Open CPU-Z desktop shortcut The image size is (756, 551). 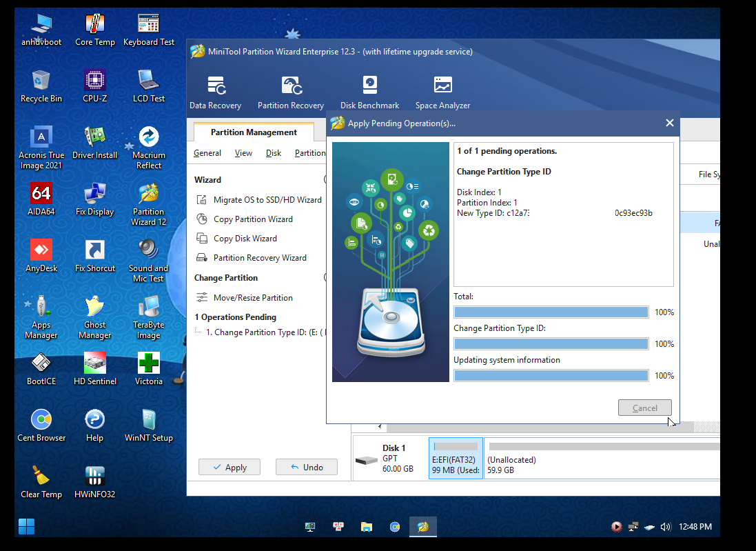tap(95, 86)
